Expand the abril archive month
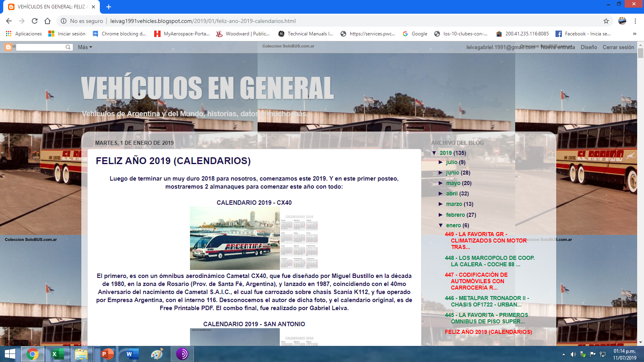 click(x=441, y=194)
